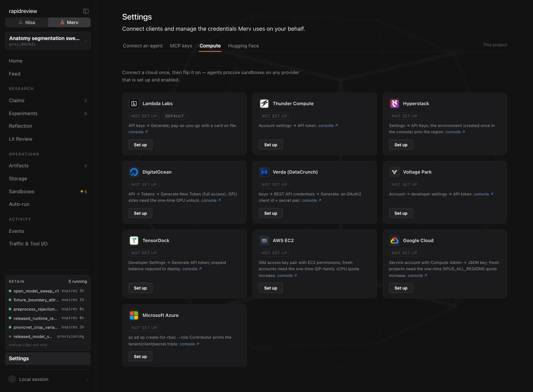Click the Voltage Park logo icon
The image size is (533, 392).
coord(394,172)
